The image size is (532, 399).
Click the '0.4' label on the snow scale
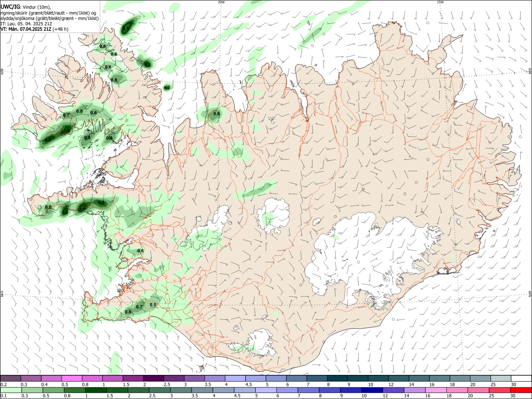pyautogui.click(x=44, y=384)
